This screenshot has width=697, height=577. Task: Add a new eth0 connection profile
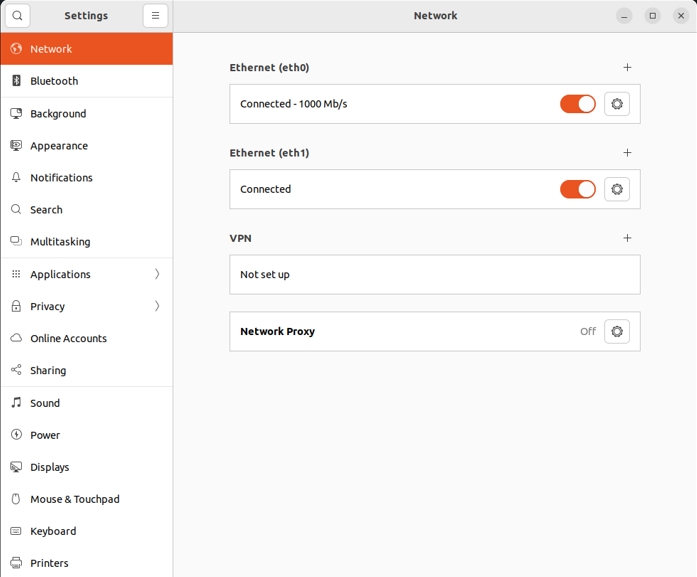[627, 68]
